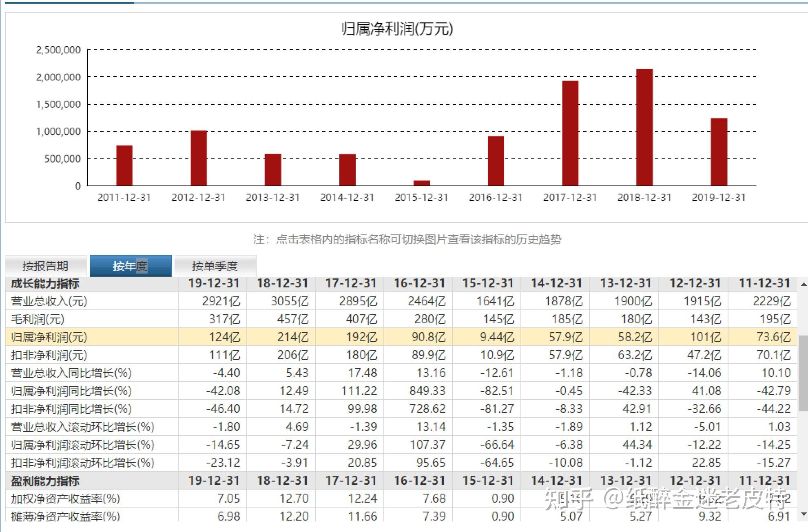Switch to 按报告期 tab
Screen dimensions: 808x532
(45, 266)
